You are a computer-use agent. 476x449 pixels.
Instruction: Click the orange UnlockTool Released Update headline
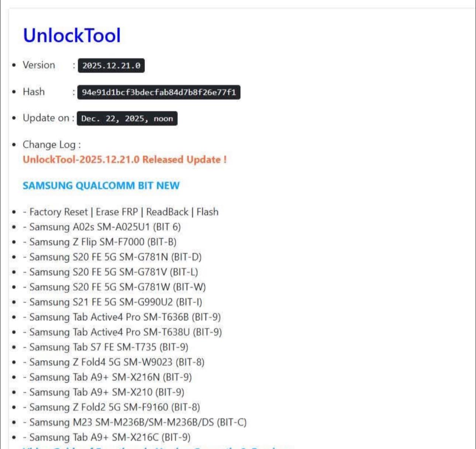[x=125, y=160]
